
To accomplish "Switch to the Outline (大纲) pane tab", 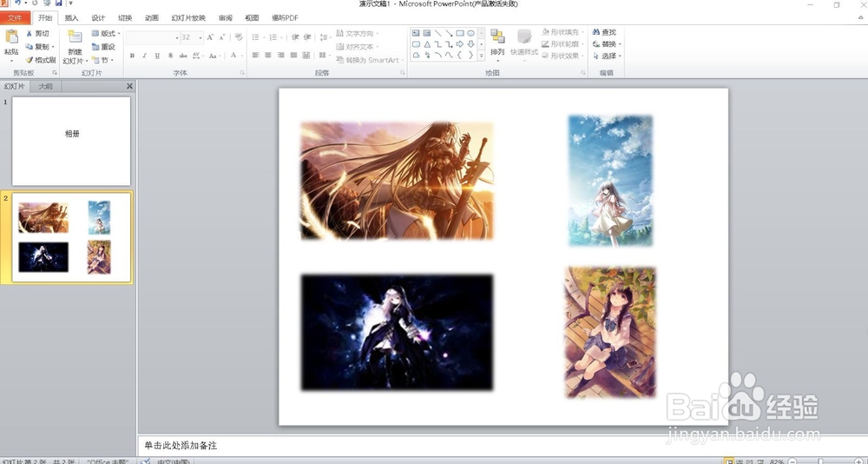I will pos(45,86).
